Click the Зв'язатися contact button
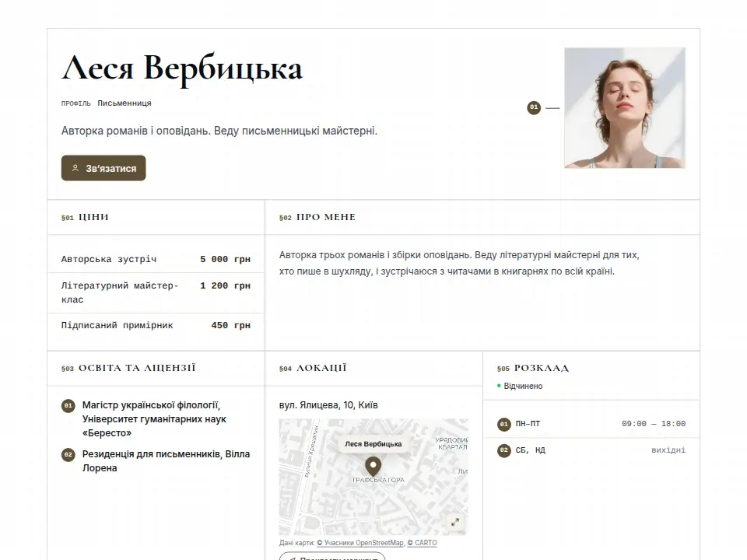This screenshot has width=747, height=560. pyautogui.click(x=103, y=168)
